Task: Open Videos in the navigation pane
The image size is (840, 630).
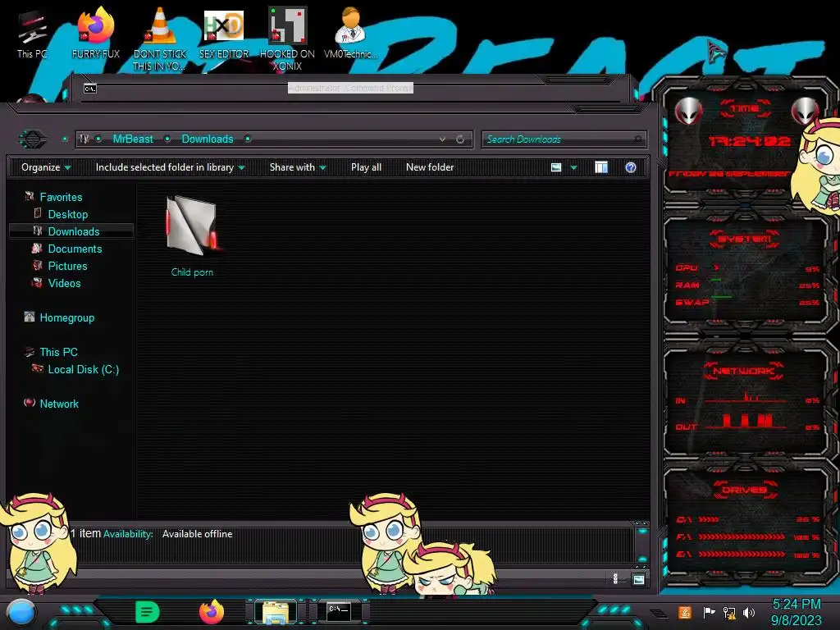Action: coord(64,283)
